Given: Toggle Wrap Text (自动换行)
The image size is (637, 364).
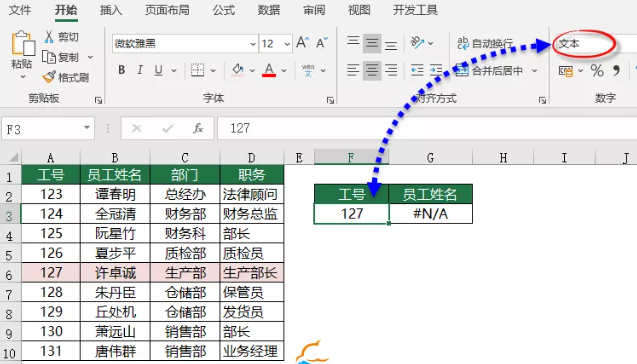Looking at the screenshot, I should point(485,43).
